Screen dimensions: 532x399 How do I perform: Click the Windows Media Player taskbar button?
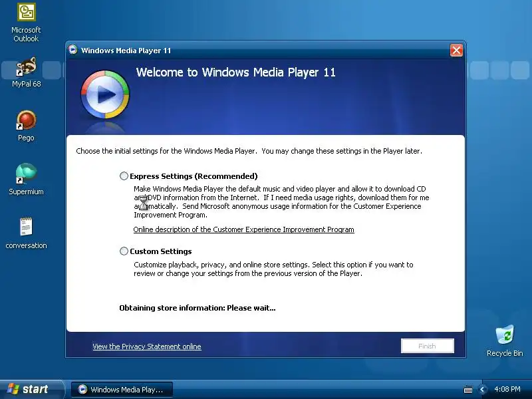pyautogui.click(x=122, y=390)
